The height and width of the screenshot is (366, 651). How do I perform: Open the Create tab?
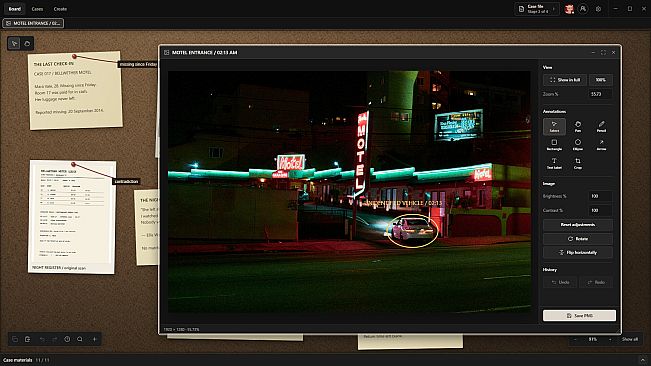60,9
